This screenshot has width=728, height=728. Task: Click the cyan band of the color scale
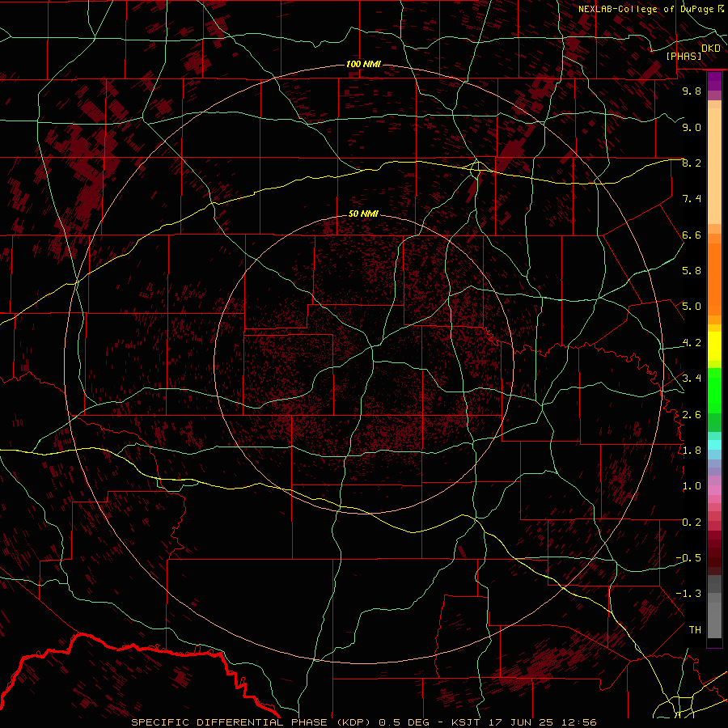click(714, 445)
